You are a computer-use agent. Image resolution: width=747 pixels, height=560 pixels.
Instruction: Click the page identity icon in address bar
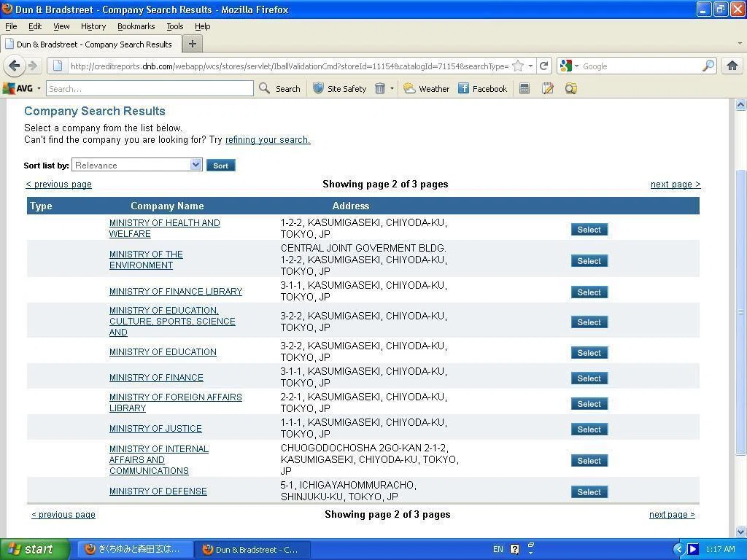[x=58, y=66]
